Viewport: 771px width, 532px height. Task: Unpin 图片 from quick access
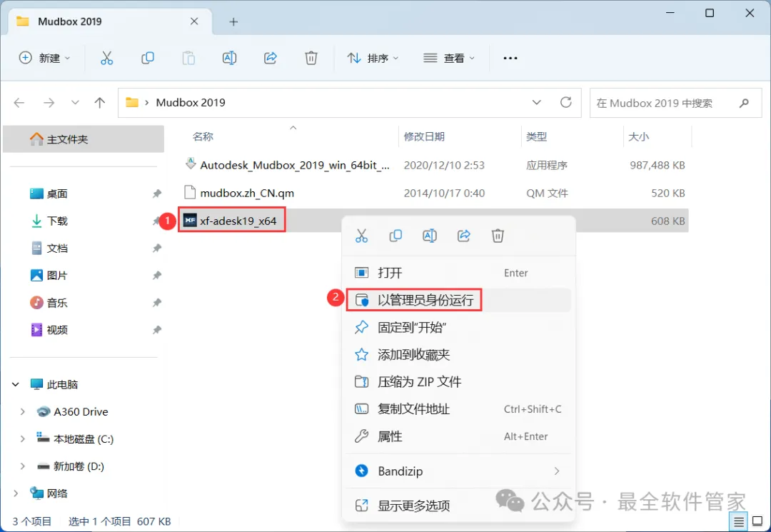click(x=157, y=276)
